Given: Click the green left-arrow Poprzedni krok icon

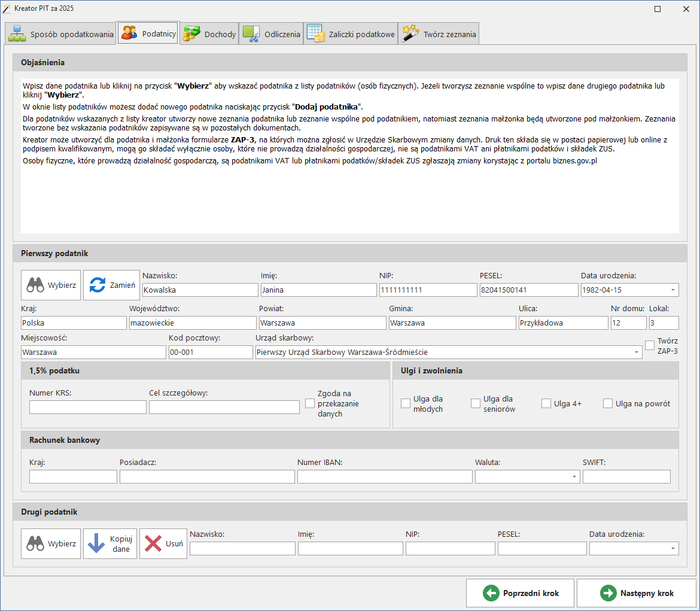Looking at the screenshot, I should point(491,593).
